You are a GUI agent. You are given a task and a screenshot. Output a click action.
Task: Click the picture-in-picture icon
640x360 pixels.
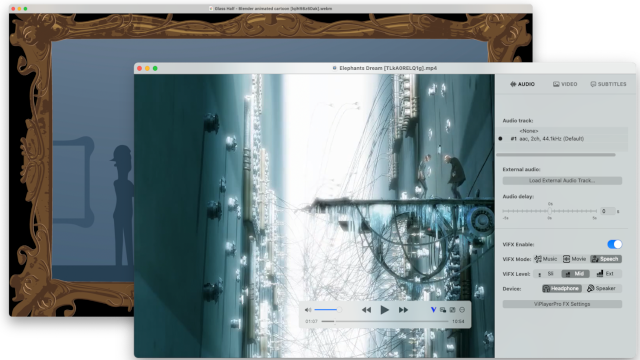point(443,310)
